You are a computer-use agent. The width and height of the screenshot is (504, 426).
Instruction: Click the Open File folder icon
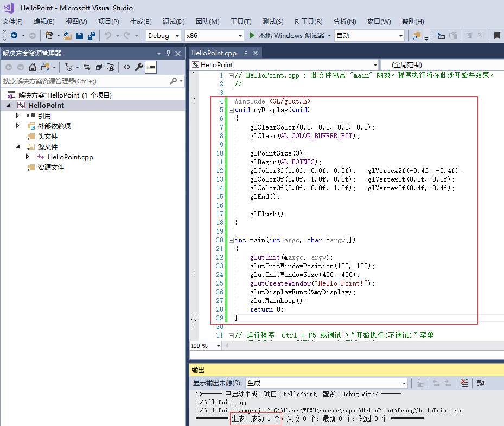pos(67,36)
